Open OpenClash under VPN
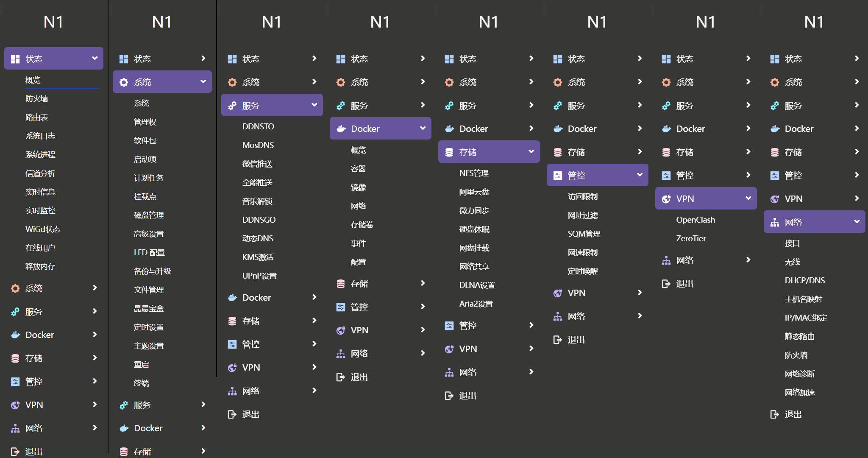This screenshot has height=458, width=868. coord(696,220)
